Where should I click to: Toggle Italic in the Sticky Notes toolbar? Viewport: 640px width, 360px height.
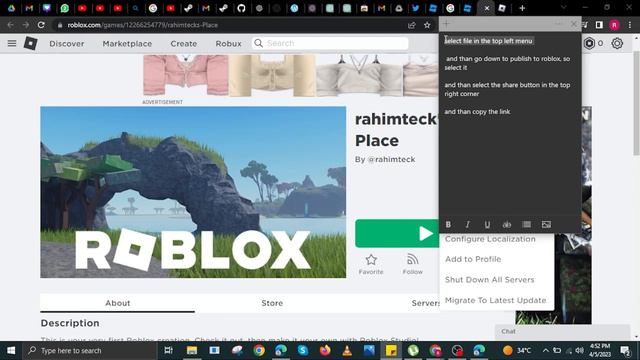pyautogui.click(x=468, y=224)
